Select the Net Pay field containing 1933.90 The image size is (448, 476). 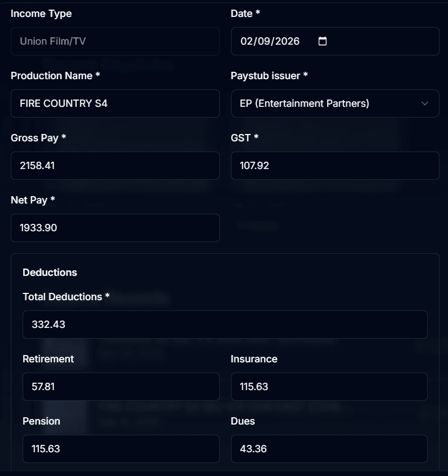pyautogui.click(x=115, y=228)
